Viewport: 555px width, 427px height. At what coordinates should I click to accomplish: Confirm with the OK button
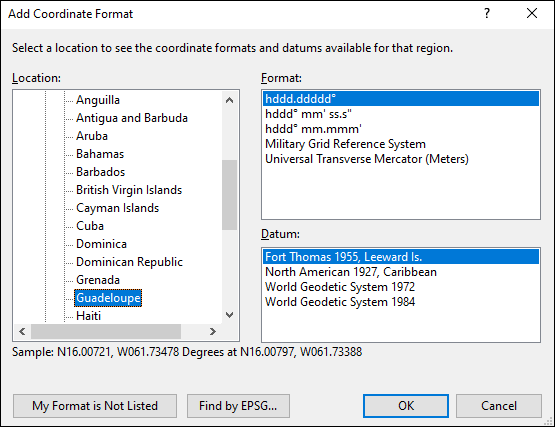pyautogui.click(x=406, y=406)
